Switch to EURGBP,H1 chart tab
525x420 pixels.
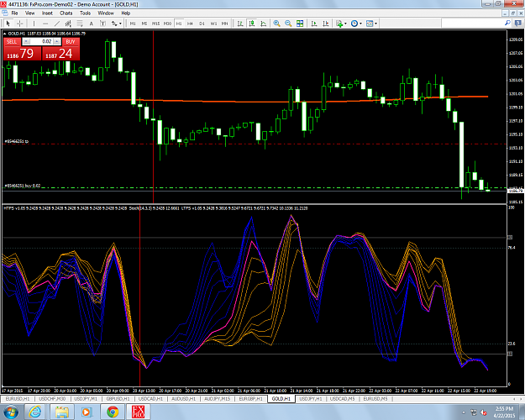(x=251, y=399)
